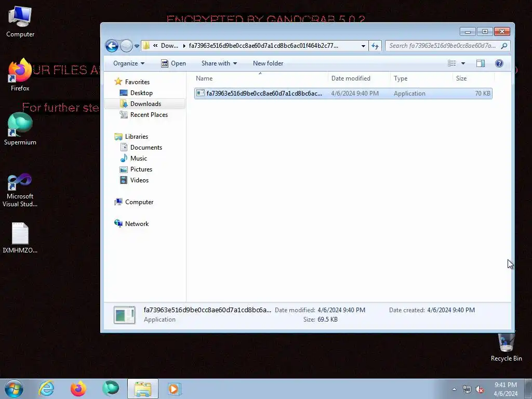Show hidden tray icons arrow

(454, 389)
